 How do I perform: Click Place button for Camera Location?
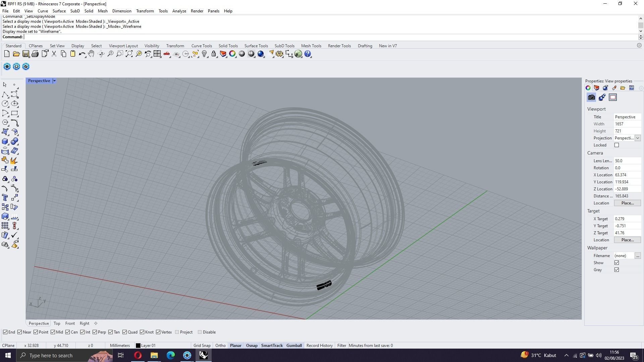click(x=627, y=203)
